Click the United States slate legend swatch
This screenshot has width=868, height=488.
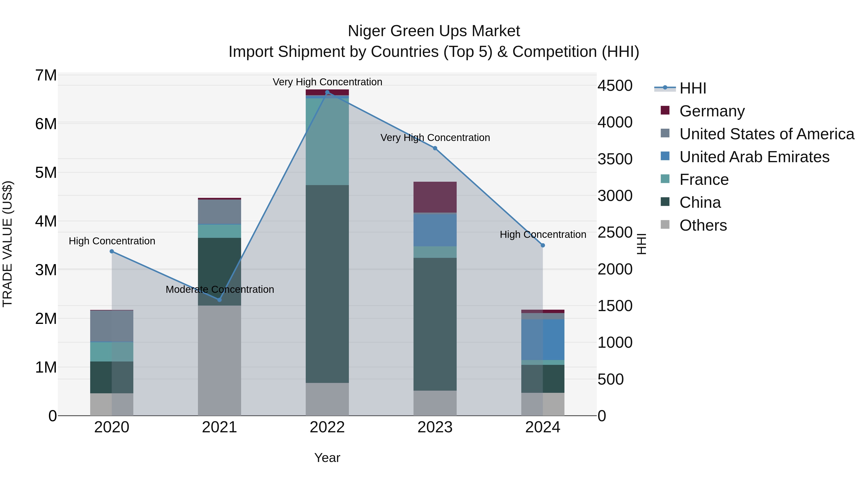(665, 133)
